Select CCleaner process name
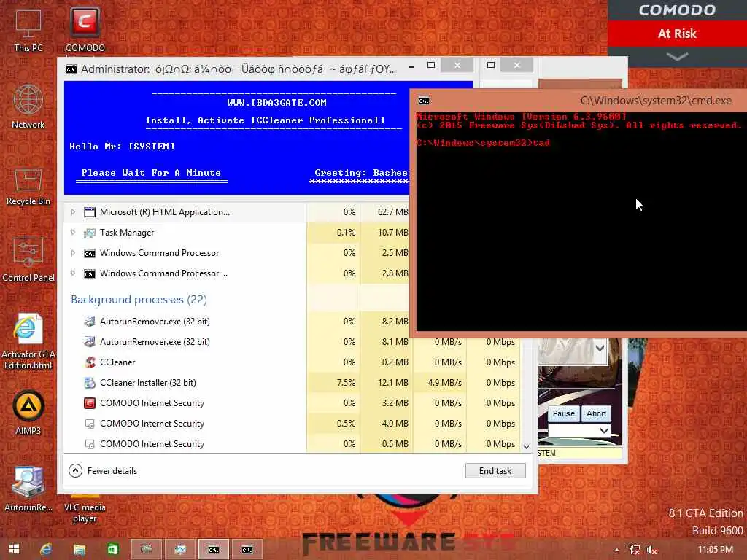747x560 pixels. (117, 362)
